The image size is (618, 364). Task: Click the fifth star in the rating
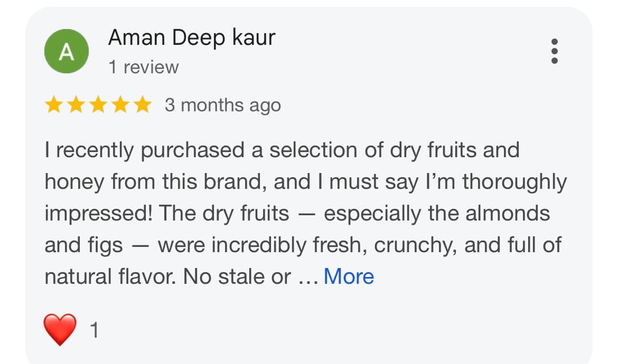(x=142, y=105)
